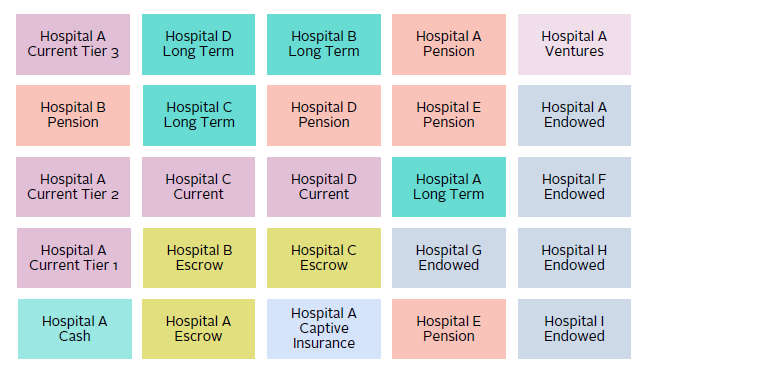Select the Hospital D Long Term tile
The image size is (761, 382).
coord(199,44)
